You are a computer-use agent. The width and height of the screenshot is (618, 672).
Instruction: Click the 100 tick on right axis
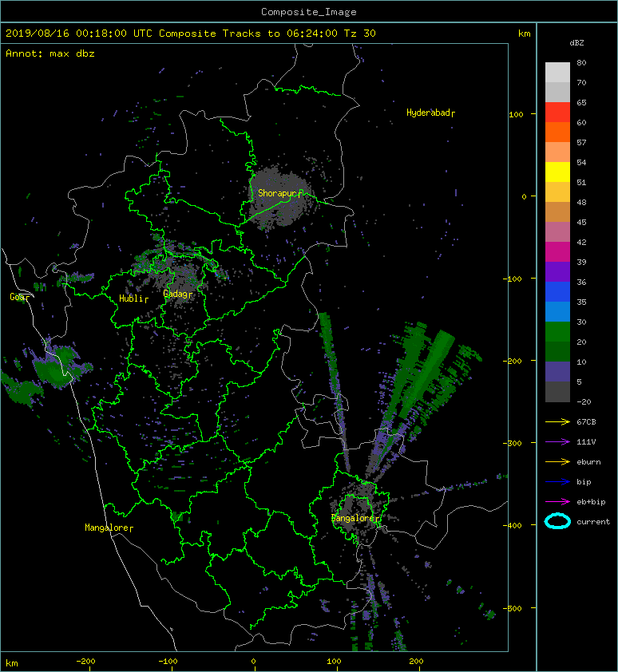(x=517, y=114)
